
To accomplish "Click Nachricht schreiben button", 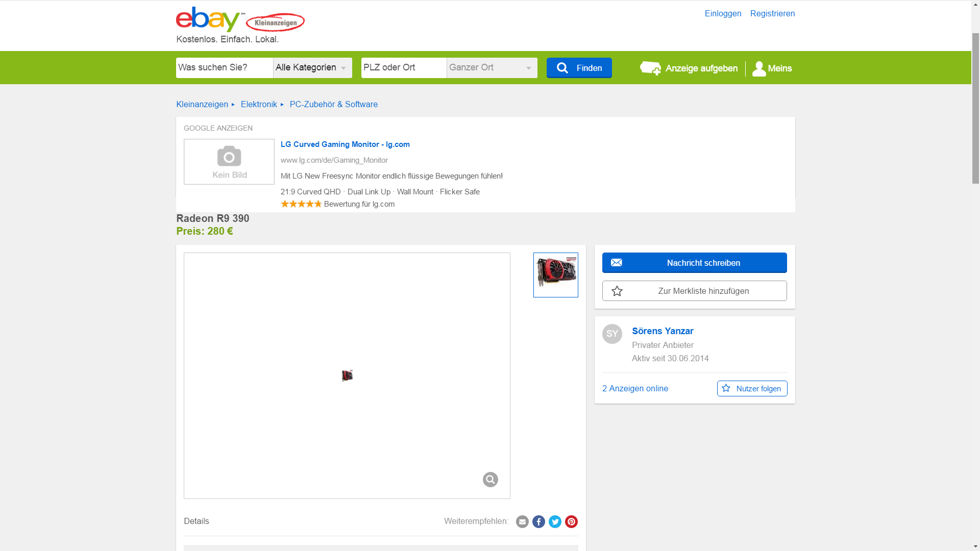I will coord(695,263).
